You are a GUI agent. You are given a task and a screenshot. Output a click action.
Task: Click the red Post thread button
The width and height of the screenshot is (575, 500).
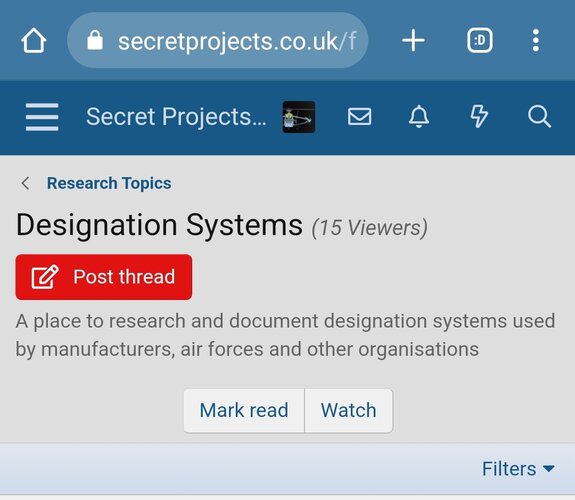tap(104, 277)
